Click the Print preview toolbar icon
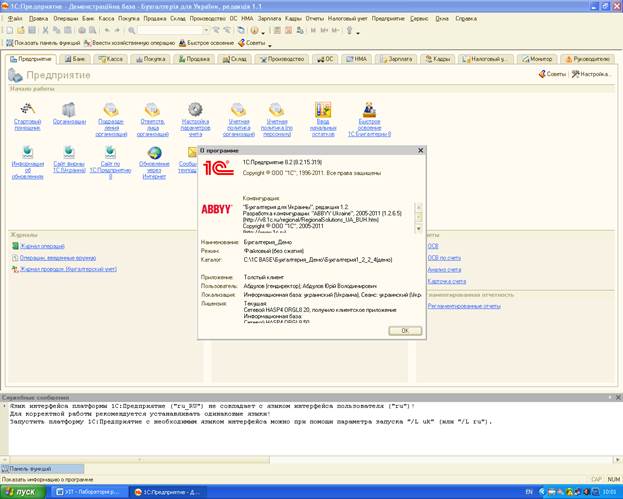Image resolution: width=623 pixels, height=499 pixels. [x=93, y=30]
